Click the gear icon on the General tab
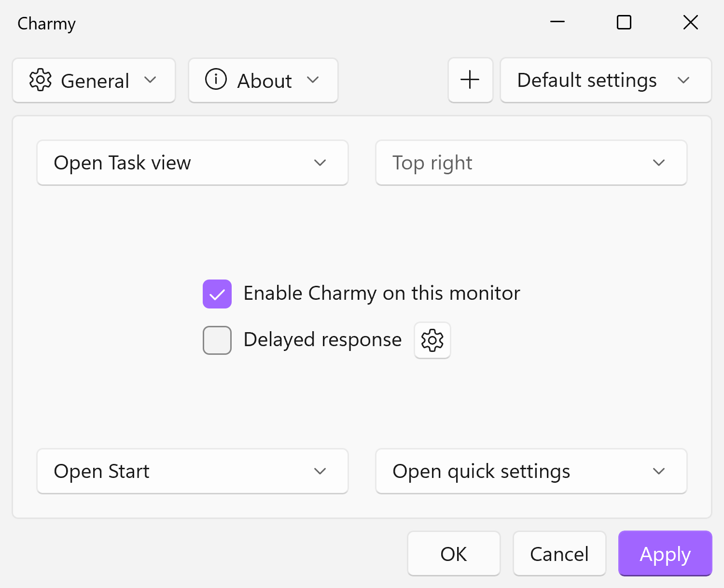This screenshot has width=724, height=588. tap(41, 80)
